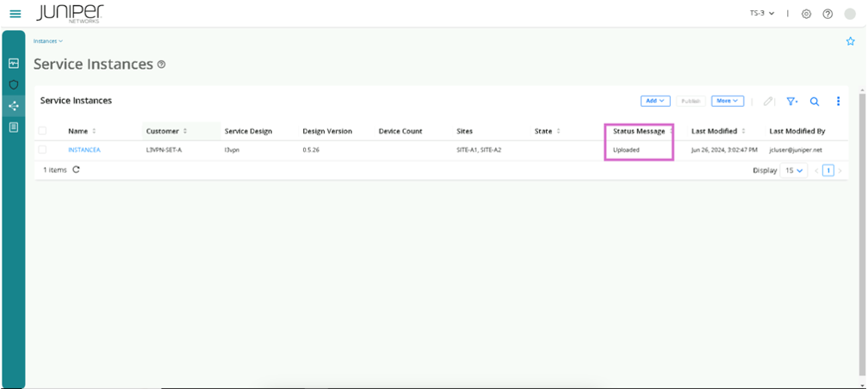The width and height of the screenshot is (868, 389).
Task: Sort by Customer column arrows
Action: pyautogui.click(x=185, y=131)
